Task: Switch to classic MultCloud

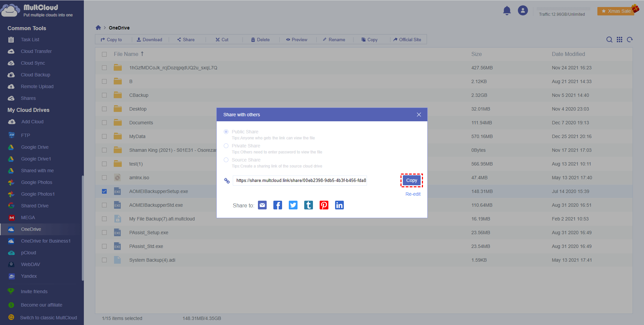Action: coord(48,318)
